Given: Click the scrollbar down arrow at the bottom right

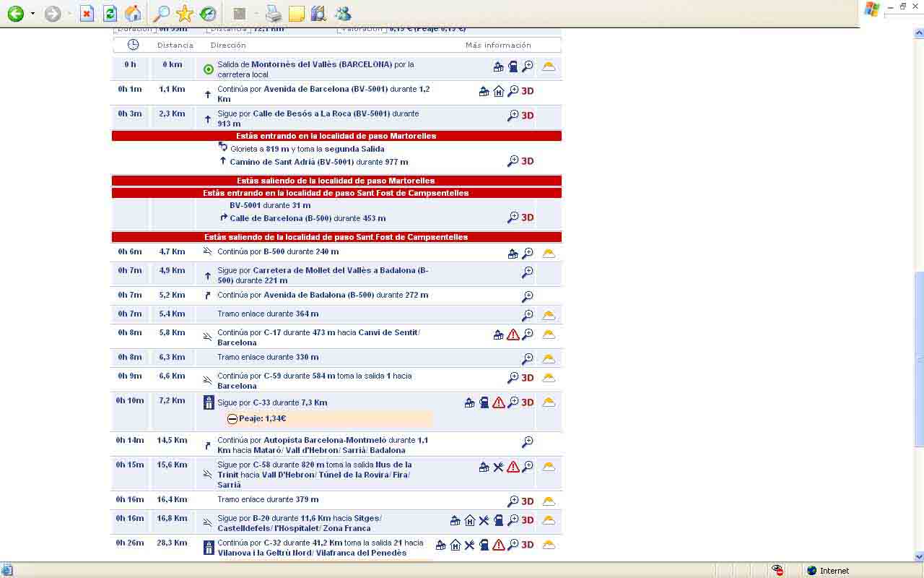Looking at the screenshot, I should 918,556.
